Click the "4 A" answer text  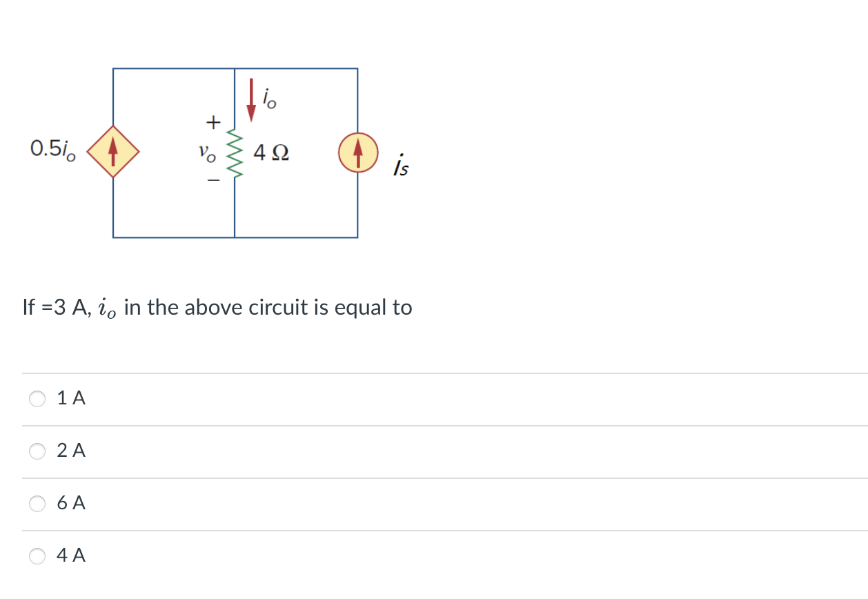coord(72,556)
